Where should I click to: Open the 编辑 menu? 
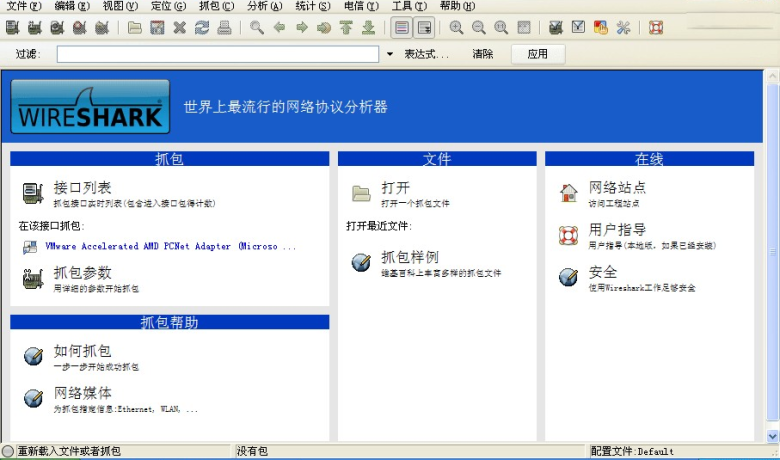click(72, 6)
